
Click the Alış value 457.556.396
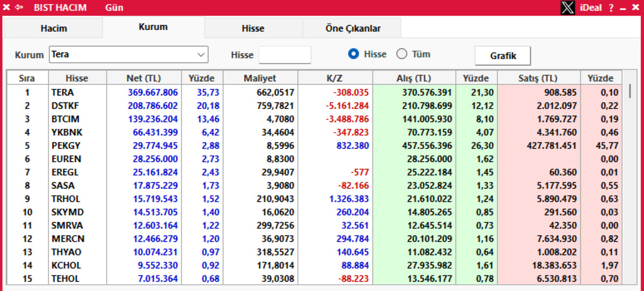tap(427, 146)
